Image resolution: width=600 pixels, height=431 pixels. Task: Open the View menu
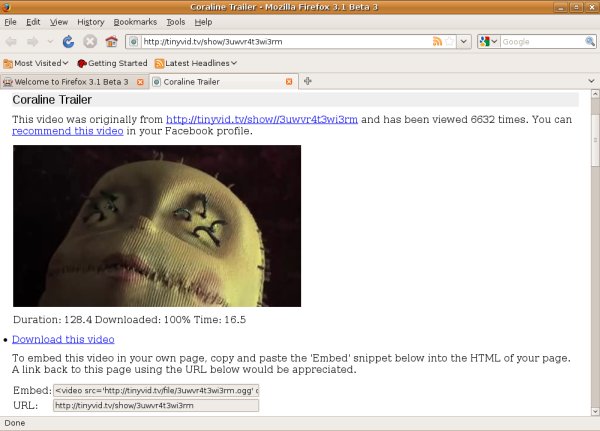pos(59,22)
